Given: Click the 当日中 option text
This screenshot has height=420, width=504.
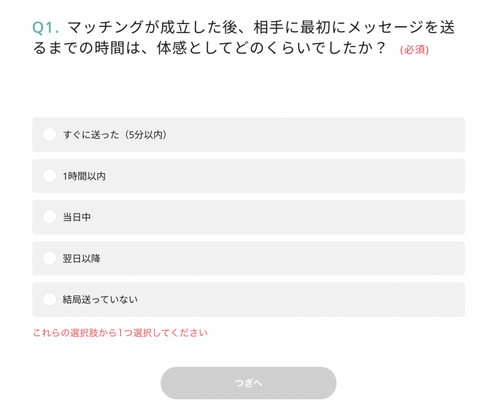Looking at the screenshot, I should tap(77, 217).
